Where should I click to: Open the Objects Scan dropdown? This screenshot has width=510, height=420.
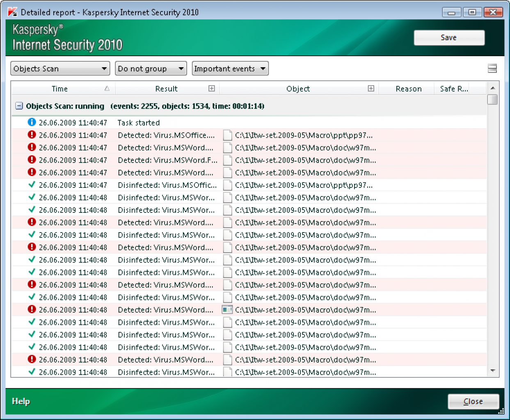click(60, 68)
